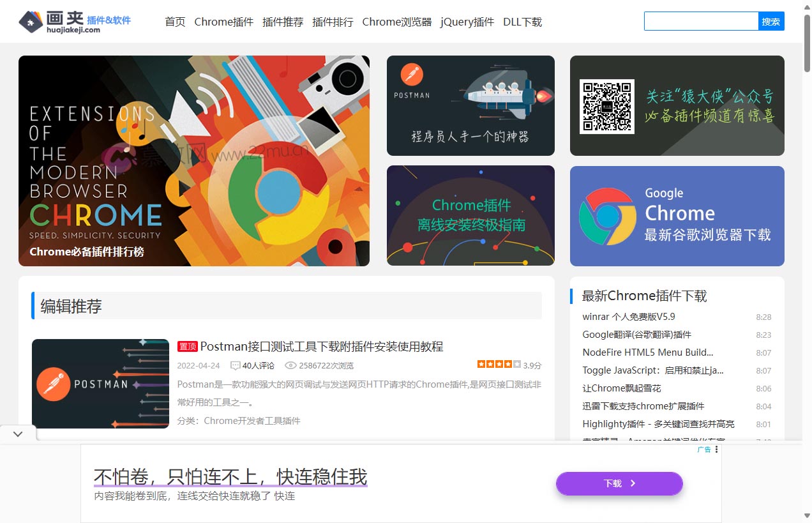Click the blue 搜索 search button
Screen dimensions: 812x523
772,21
